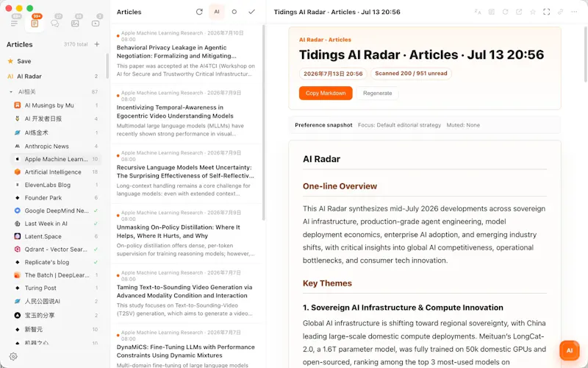Open Recursive Language Models article

click(x=186, y=173)
